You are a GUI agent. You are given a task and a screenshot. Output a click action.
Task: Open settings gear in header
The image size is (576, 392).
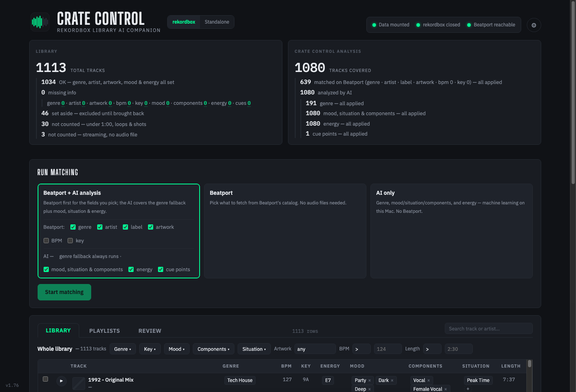click(534, 25)
